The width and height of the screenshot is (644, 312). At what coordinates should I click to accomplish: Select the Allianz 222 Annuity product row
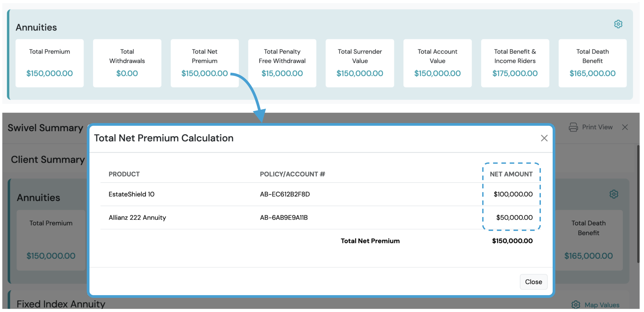click(x=320, y=218)
